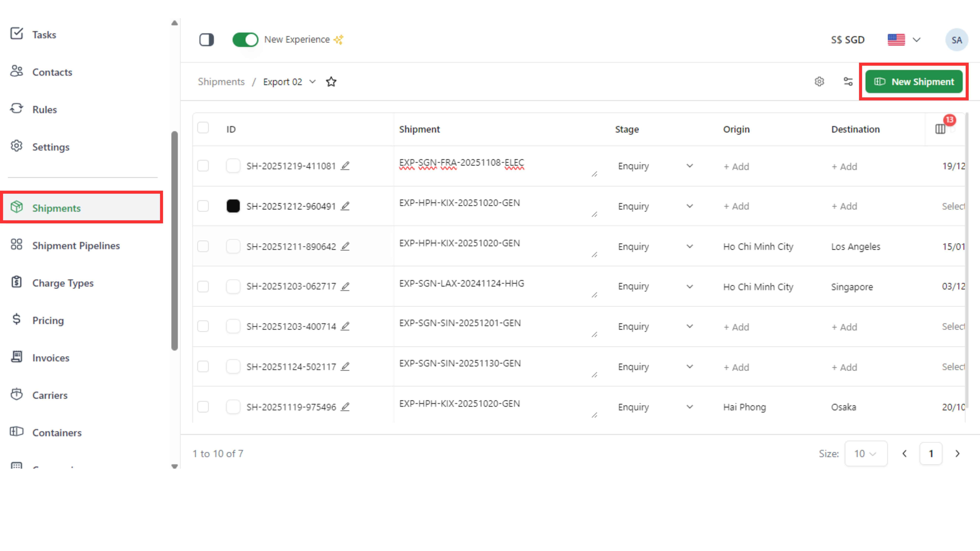This screenshot has width=980, height=551.
Task: Click the black color swatch on SH-20251212-960491
Action: [x=233, y=206]
